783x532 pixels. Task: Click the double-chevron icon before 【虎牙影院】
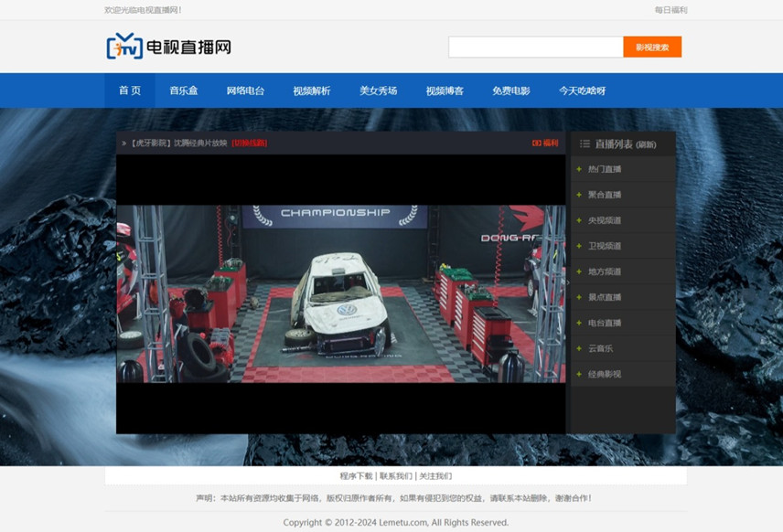(x=123, y=144)
